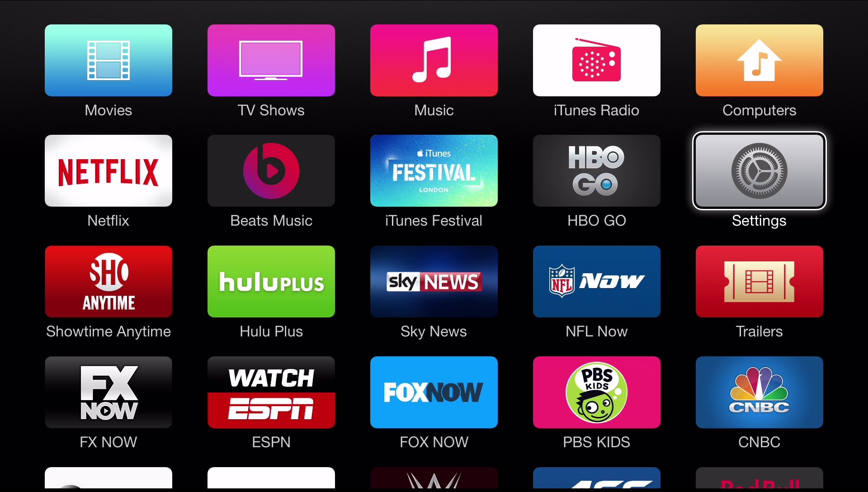Select the Movies app
868x492 pixels.
(x=109, y=61)
